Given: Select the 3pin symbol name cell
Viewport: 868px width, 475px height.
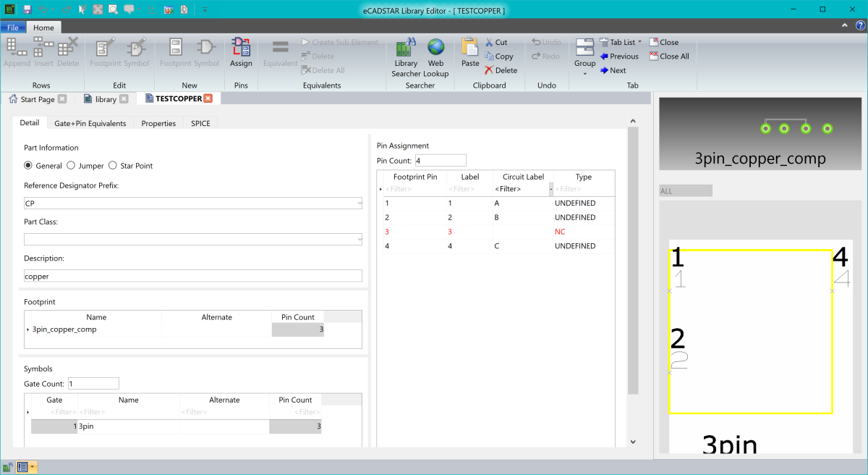Looking at the screenshot, I should (128, 426).
